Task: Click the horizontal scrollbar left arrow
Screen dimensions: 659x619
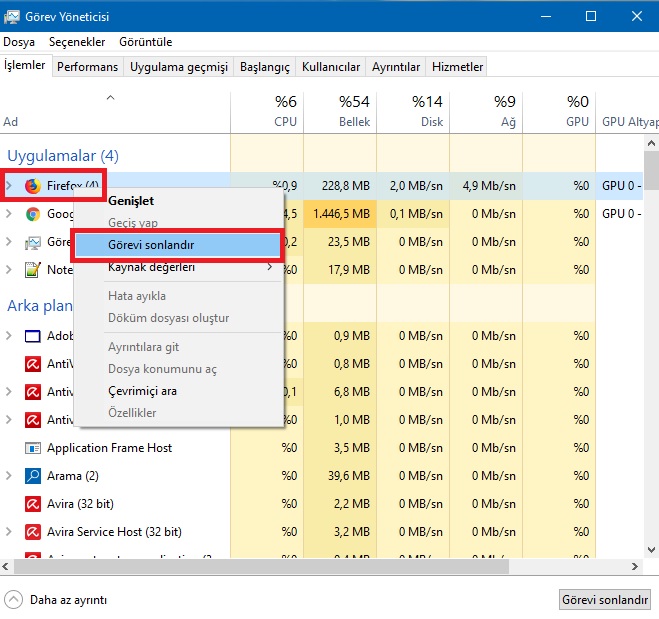Action: (x=5, y=566)
